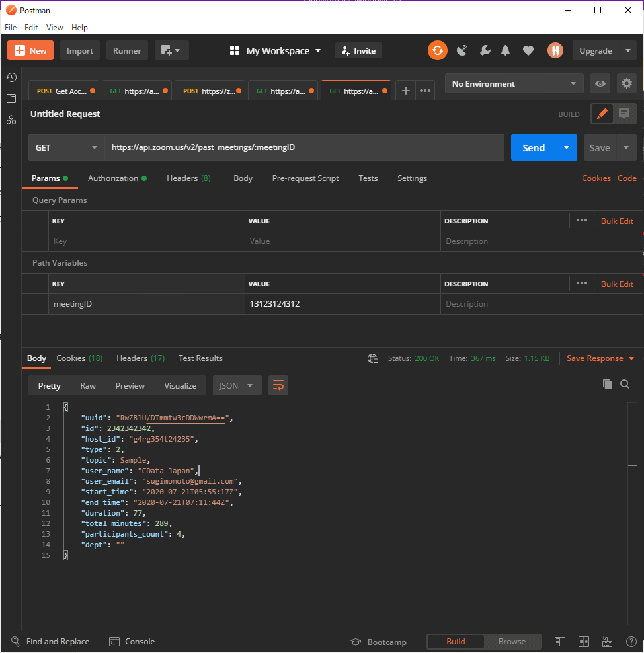Open the request comments icon
The image size is (644, 653).
tap(624, 114)
